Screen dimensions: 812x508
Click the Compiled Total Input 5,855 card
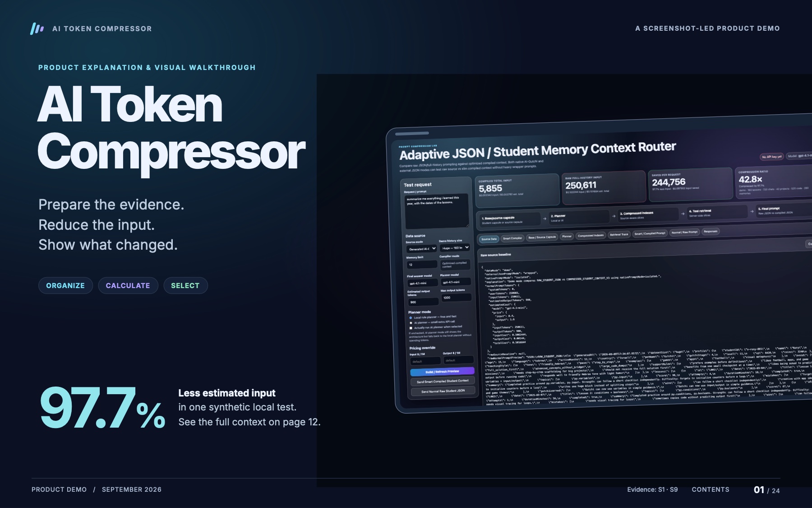pyautogui.click(x=517, y=190)
